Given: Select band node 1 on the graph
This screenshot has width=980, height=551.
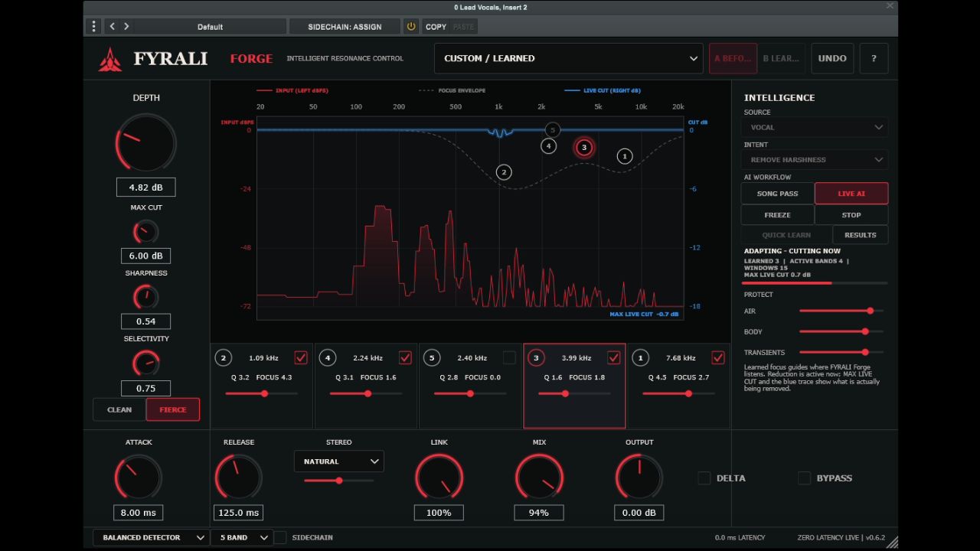Looking at the screenshot, I should coord(625,156).
